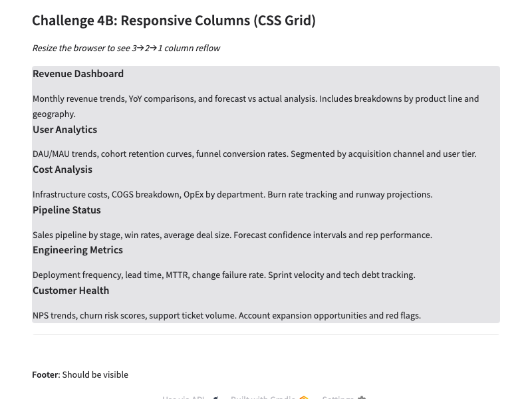The image size is (532, 399).
Task: Click the DAU/MAU trends description text
Action: [254, 154]
